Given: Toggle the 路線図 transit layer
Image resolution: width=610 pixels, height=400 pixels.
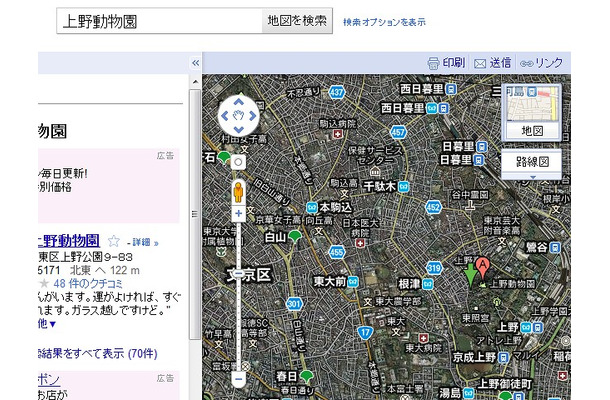Looking at the screenshot, I should [531, 160].
